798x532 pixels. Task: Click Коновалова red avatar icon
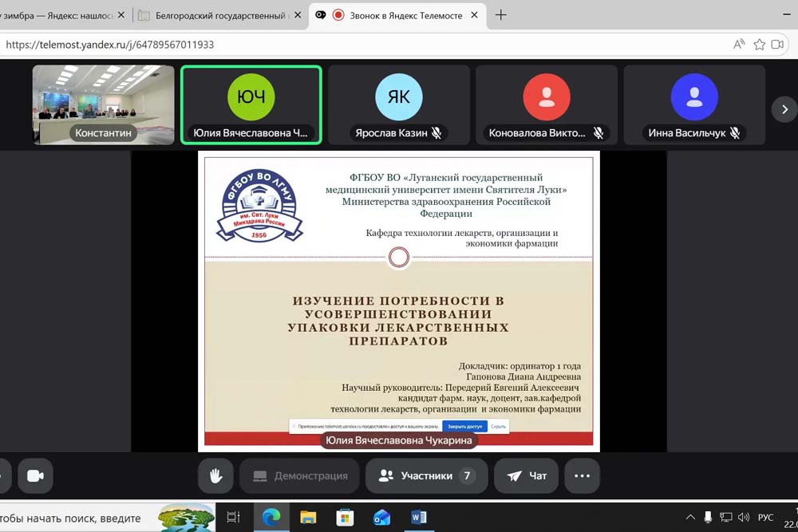(x=547, y=97)
